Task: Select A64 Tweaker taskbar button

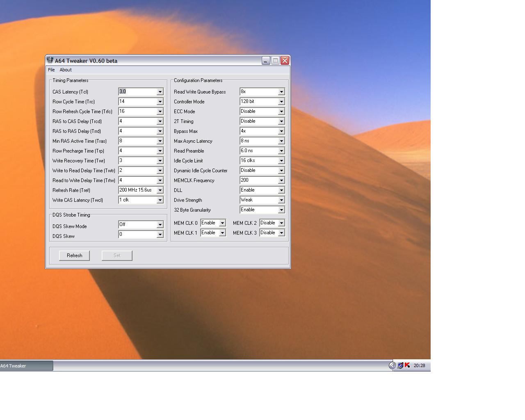Action: (26, 366)
